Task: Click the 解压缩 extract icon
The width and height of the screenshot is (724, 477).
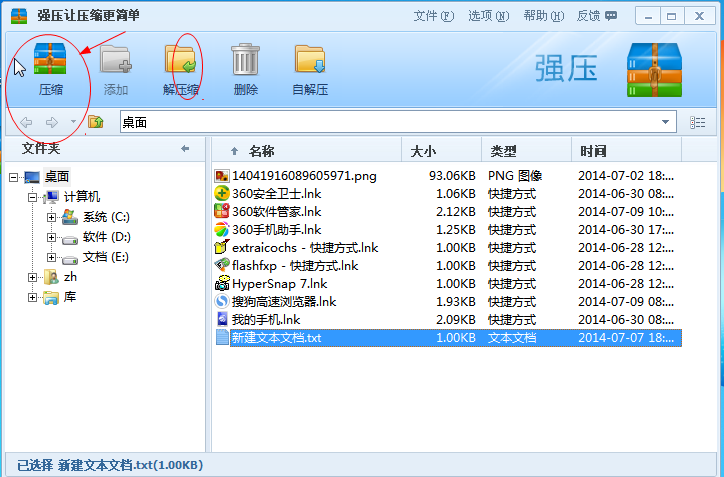Action: click(x=181, y=59)
